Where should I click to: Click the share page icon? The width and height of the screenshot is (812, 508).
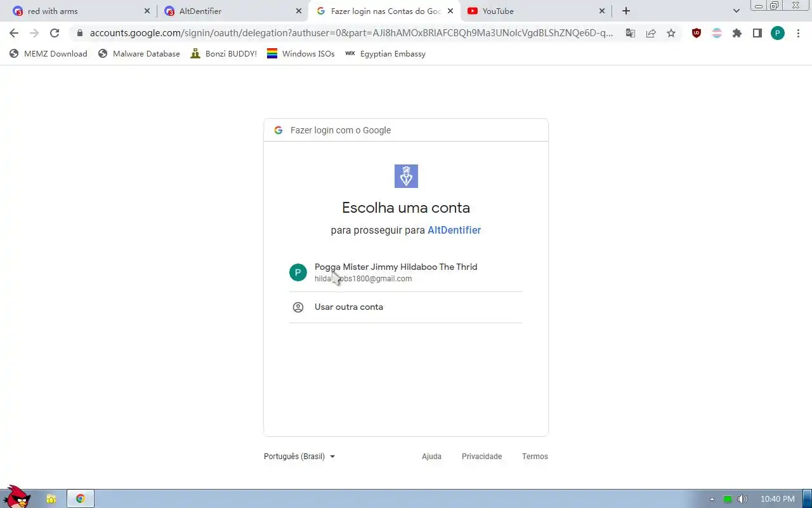[x=651, y=33]
